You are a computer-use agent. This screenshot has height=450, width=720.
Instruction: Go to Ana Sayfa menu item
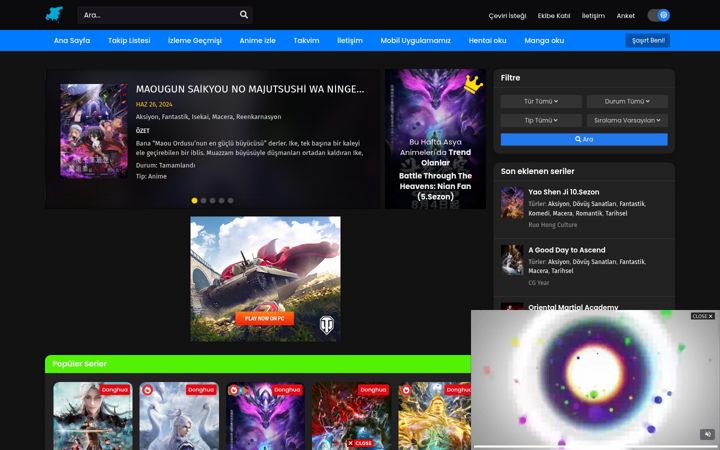(x=72, y=40)
